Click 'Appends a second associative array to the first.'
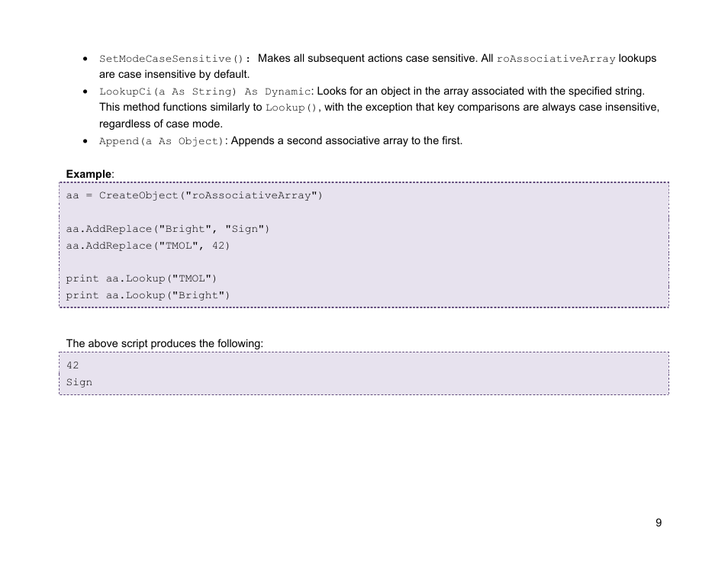The width and height of the screenshot is (728, 563). (x=346, y=140)
